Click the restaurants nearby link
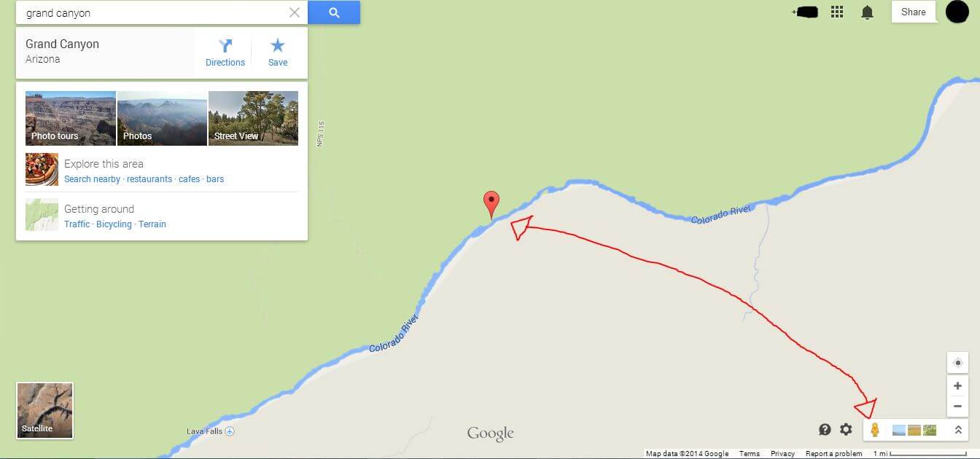The image size is (980, 459). 149,179
